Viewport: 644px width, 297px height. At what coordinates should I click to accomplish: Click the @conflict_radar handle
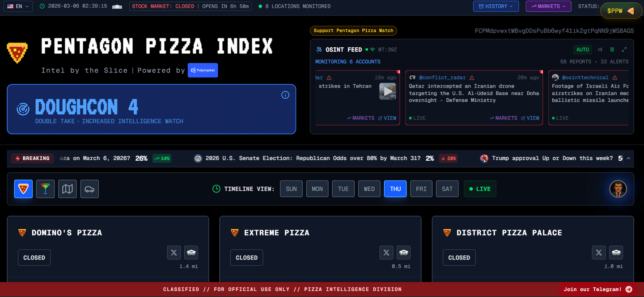442,78
